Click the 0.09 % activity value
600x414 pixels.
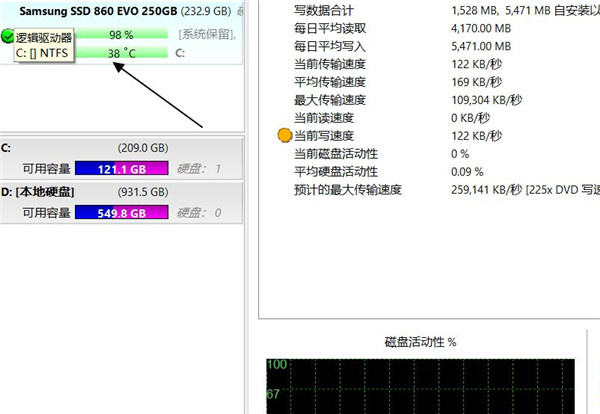[x=467, y=171]
